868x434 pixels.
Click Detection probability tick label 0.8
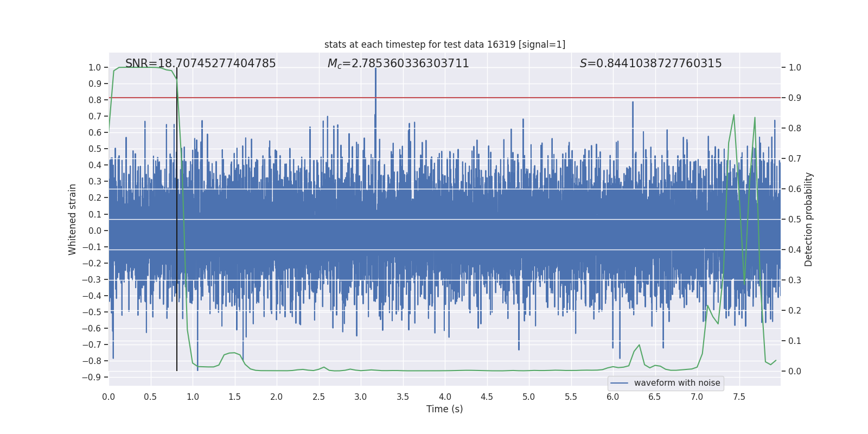pyautogui.click(x=795, y=129)
